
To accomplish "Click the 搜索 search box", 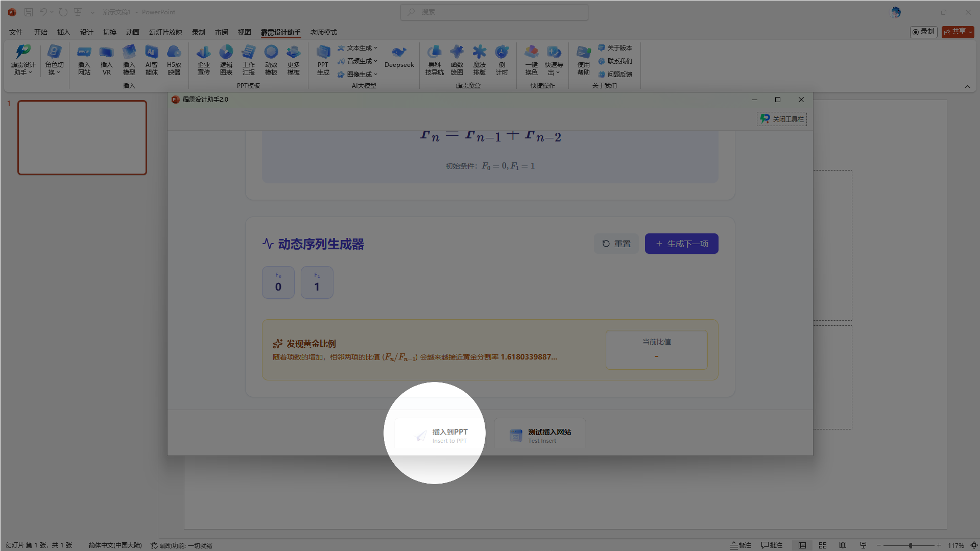I will click(x=494, y=12).
